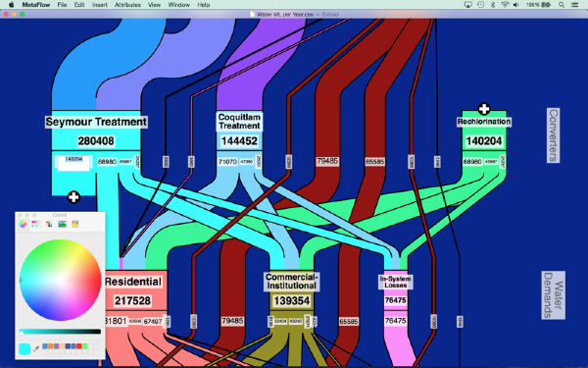Open the Help menu

click(203, 5)
